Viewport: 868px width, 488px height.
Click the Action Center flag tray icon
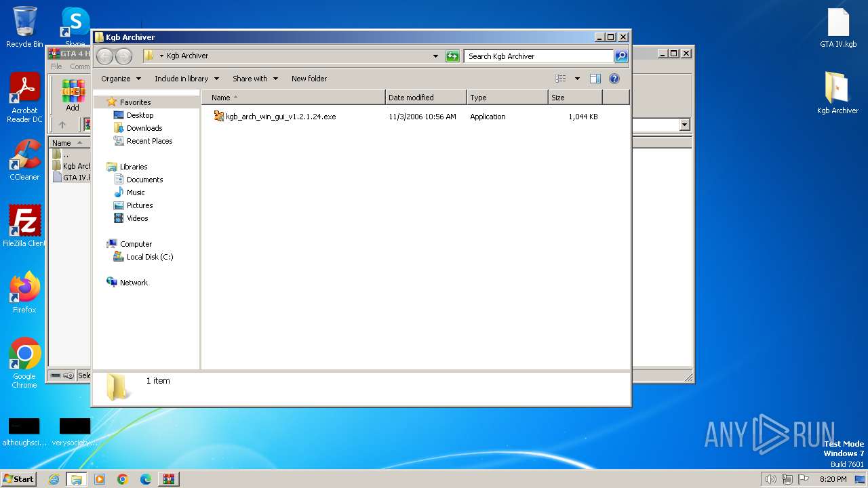(804, 479)
